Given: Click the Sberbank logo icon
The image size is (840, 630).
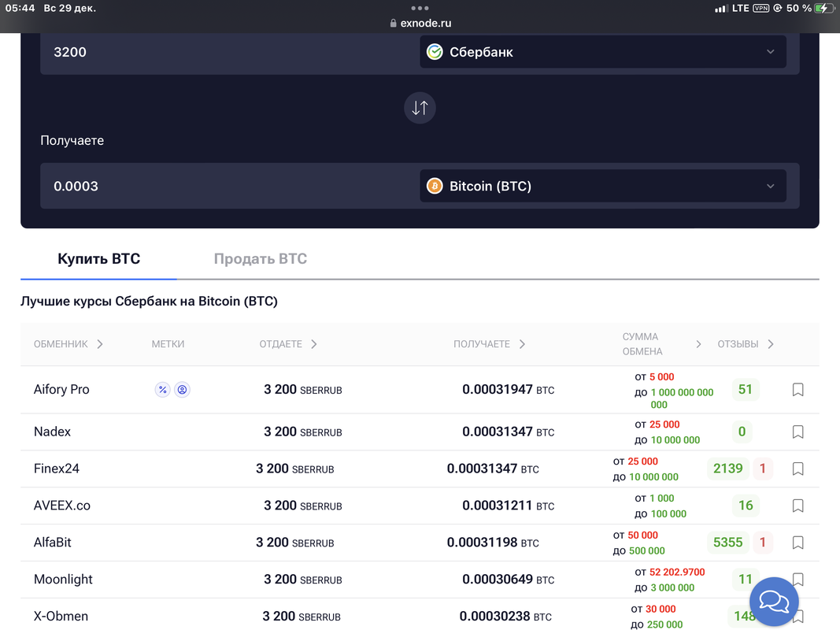Looking at the screenshot, I should 435,52.
